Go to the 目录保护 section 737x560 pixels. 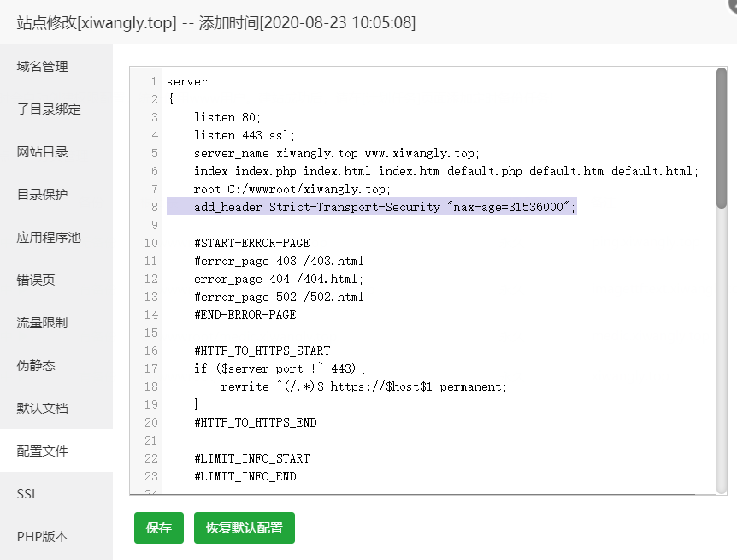[43, 195]
